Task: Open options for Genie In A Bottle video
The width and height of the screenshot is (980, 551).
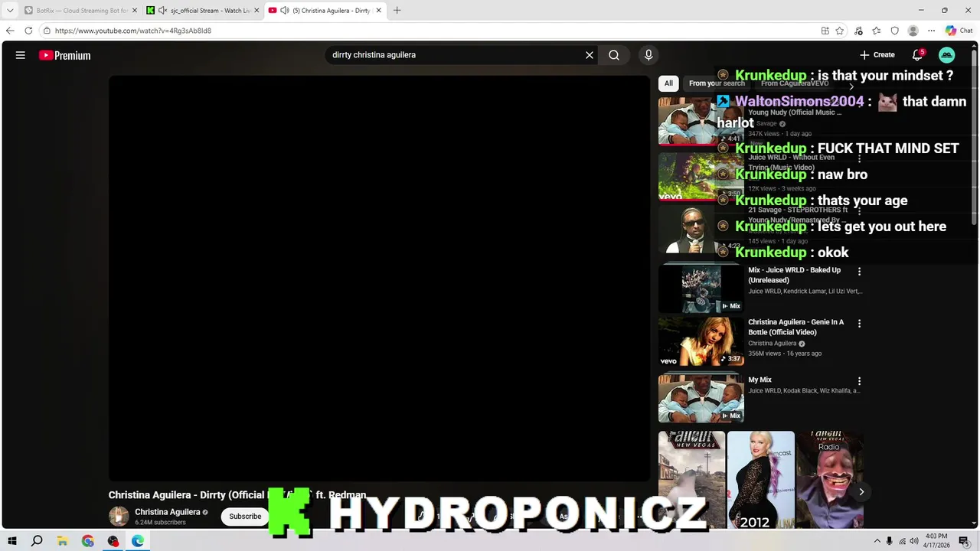Action: click(859, 324)
